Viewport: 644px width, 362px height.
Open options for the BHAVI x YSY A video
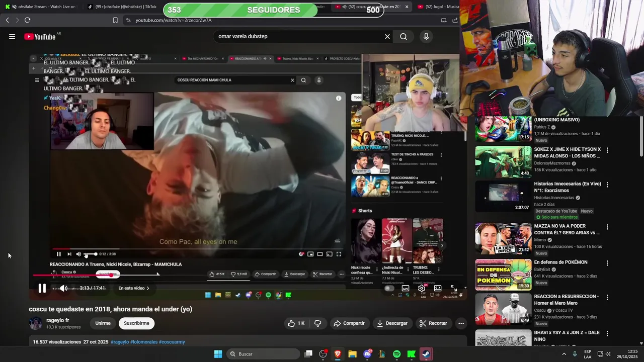tap(607, 333)
